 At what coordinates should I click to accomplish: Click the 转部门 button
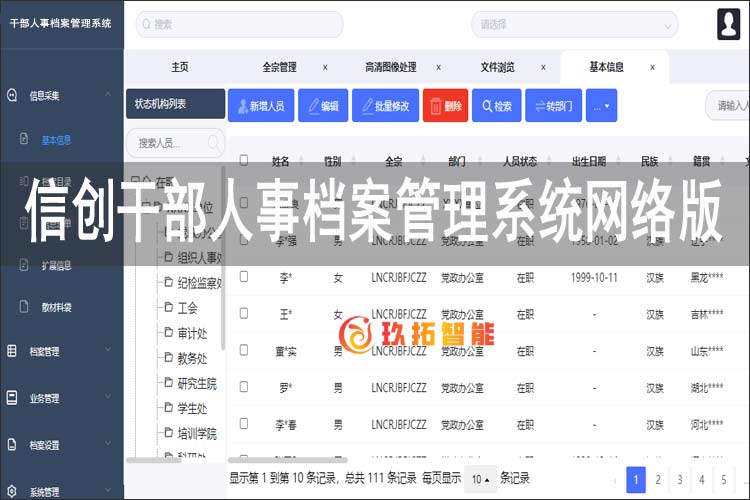pos(554,106)
